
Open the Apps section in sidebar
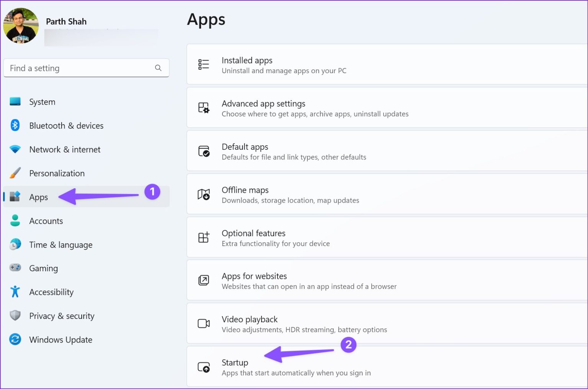tap(38, 197)
